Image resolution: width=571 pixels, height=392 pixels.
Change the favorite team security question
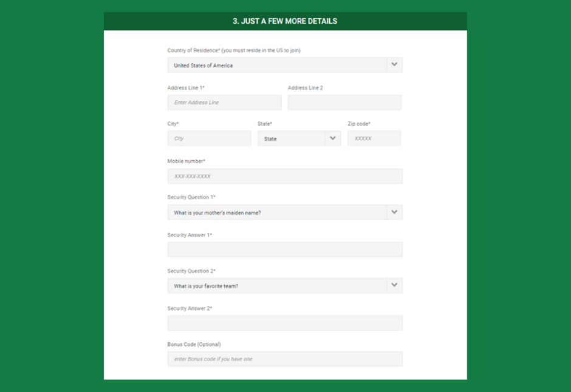click(x=277, y=285)
